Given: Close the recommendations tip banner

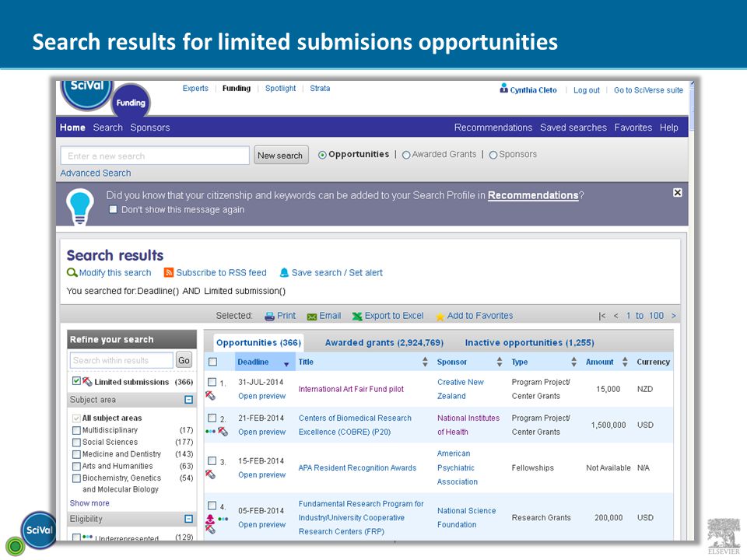Looking at the screenshot, I should tap(678, 192).
